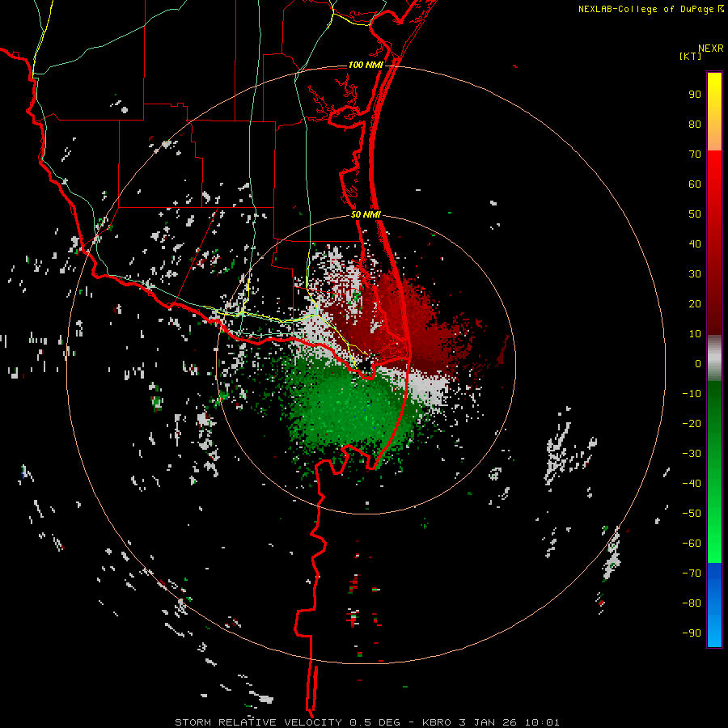Pick the yellow segment of the color bar
This screenshot has width=728, height=728.
pos(714,91)
